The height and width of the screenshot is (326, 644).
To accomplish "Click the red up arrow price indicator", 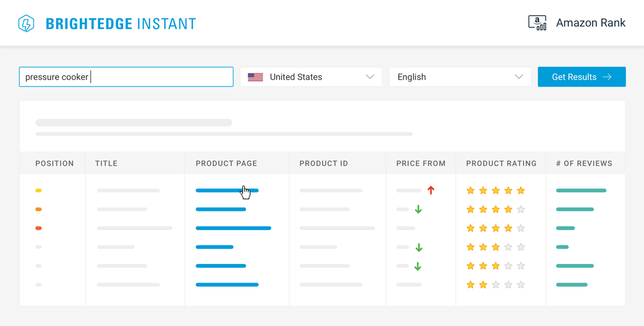I will (x=431, y=190).
